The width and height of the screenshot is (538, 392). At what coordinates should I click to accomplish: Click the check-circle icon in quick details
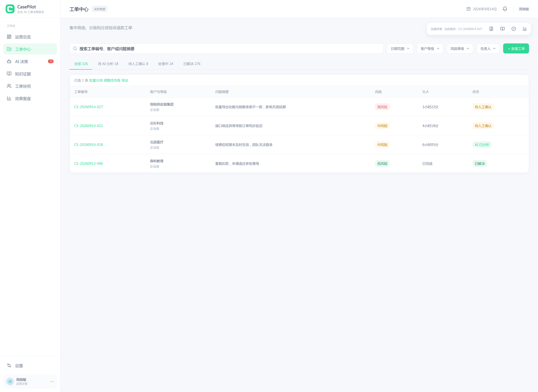(514, 29)
